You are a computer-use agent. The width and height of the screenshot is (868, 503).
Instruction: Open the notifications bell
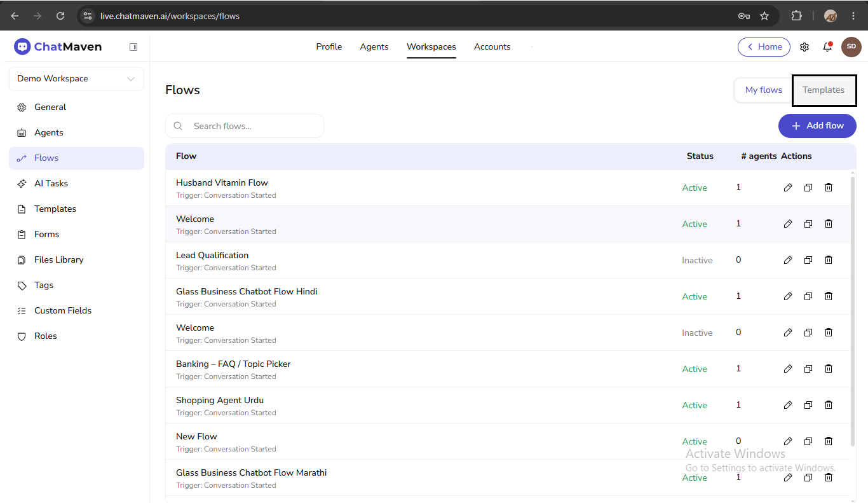(x=827, y=47)
